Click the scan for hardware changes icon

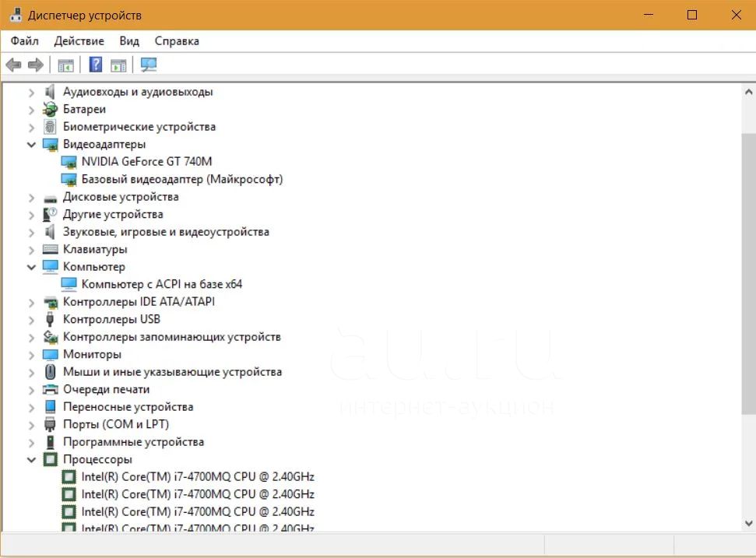pos(149,65)
